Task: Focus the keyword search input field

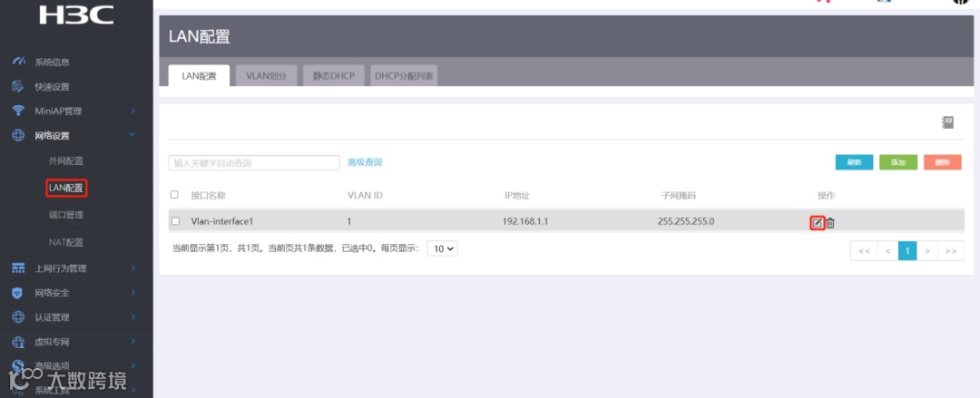Action: (254, 162)
